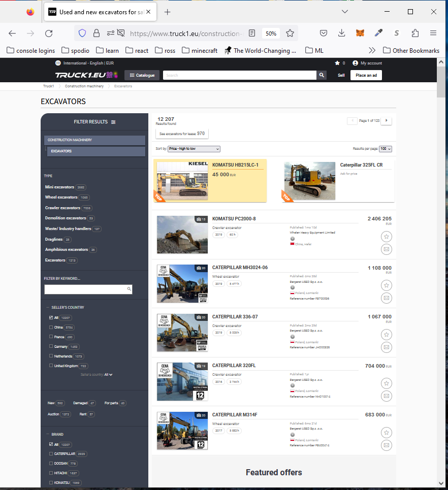
Task: Uncheck All in Brand filter
Action: pos(51,444)
